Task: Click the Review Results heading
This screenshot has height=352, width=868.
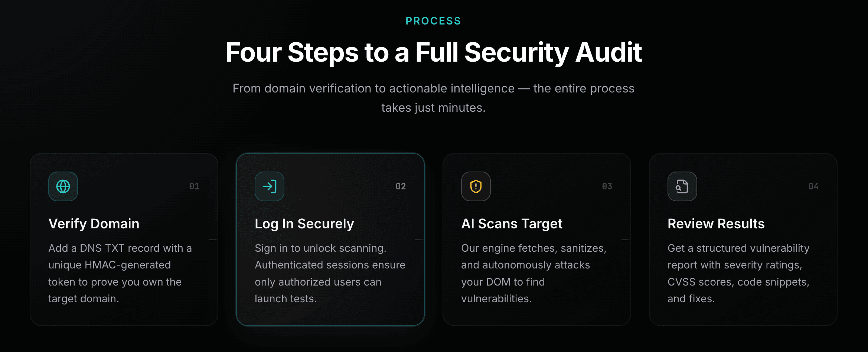Action: pos(716,223)
